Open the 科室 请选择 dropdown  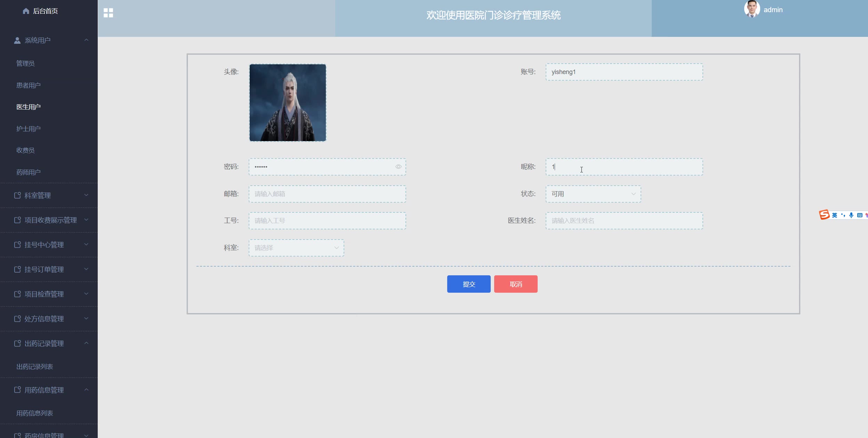click(296, 248)
